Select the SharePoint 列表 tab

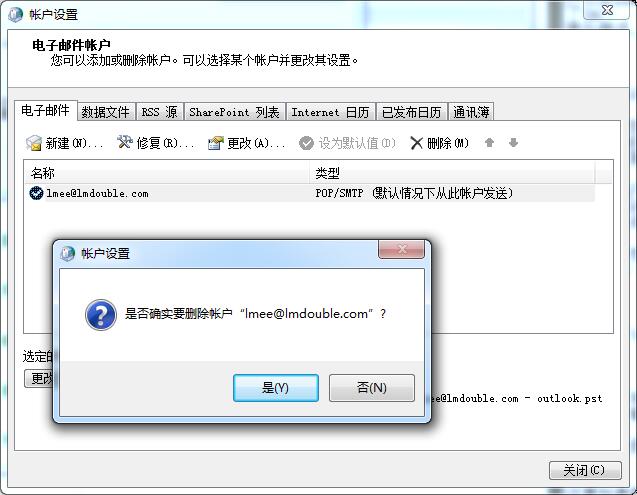(x=234, y=112)
